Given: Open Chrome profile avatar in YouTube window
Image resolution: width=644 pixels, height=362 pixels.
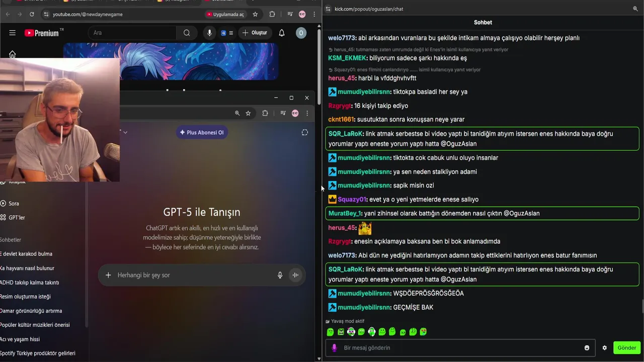Looking at the screenshot, I should (302, 15).
